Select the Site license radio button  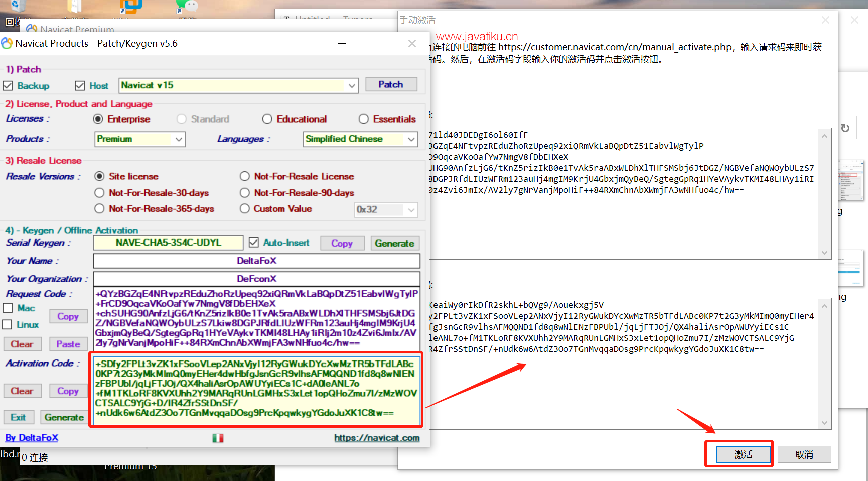[100, 176]
